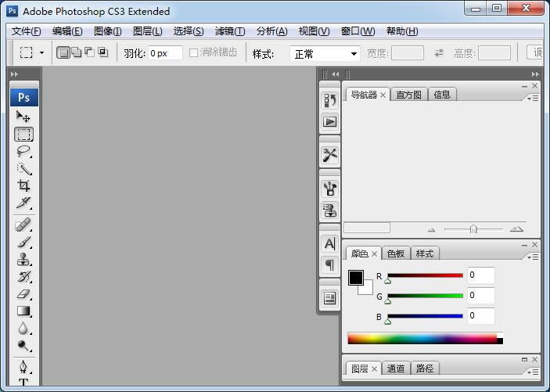550x392 pixels.
Task: Open the 视图(V) menu
Action: point(314,31)
